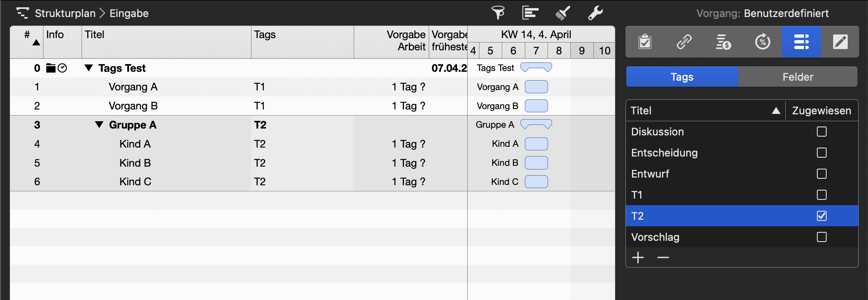Viewport: 868px width, 300px height.
Task: Add a new tag with plus button
Action: click(x=638, y=257)
